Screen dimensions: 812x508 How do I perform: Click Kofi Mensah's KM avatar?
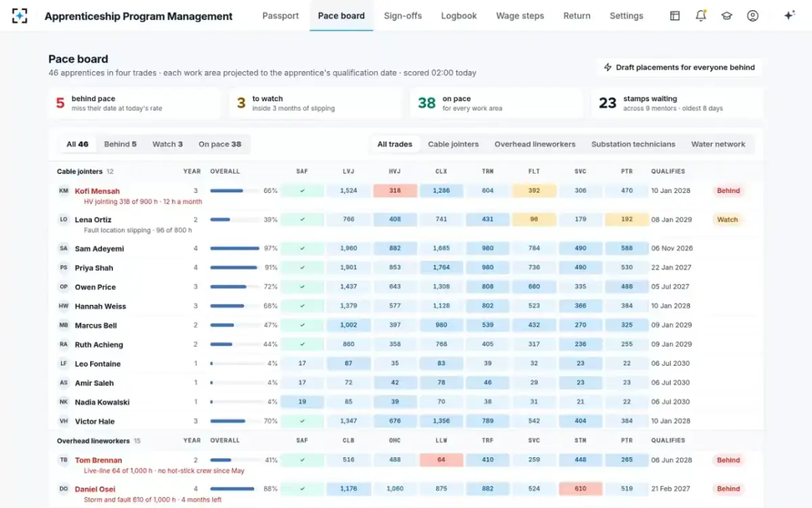click(x=64, y=191)
